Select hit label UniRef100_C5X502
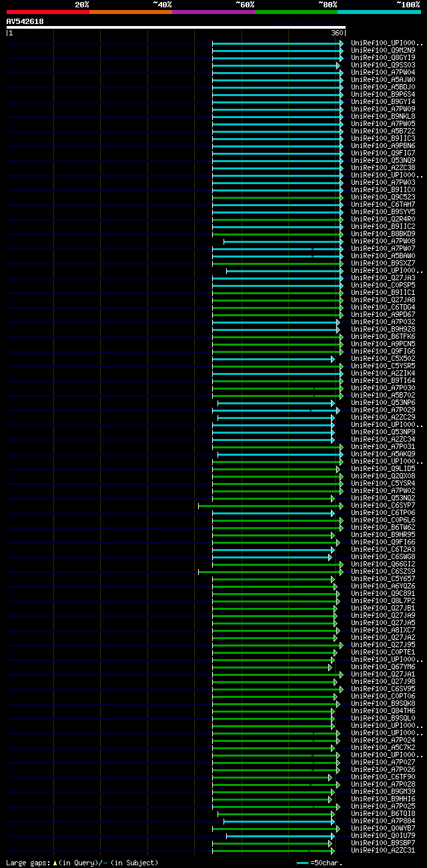This screenshot has height=868, width=427. 383,358
